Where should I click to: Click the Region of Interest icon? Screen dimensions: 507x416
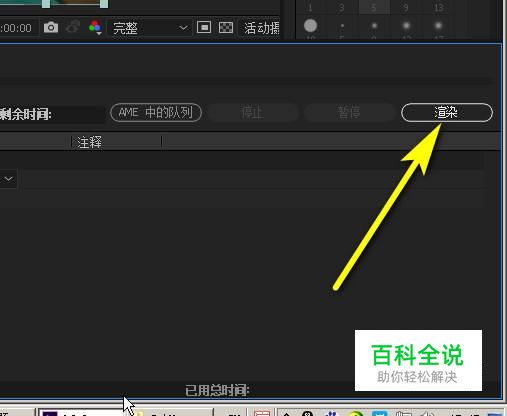[x=204, y=27]
